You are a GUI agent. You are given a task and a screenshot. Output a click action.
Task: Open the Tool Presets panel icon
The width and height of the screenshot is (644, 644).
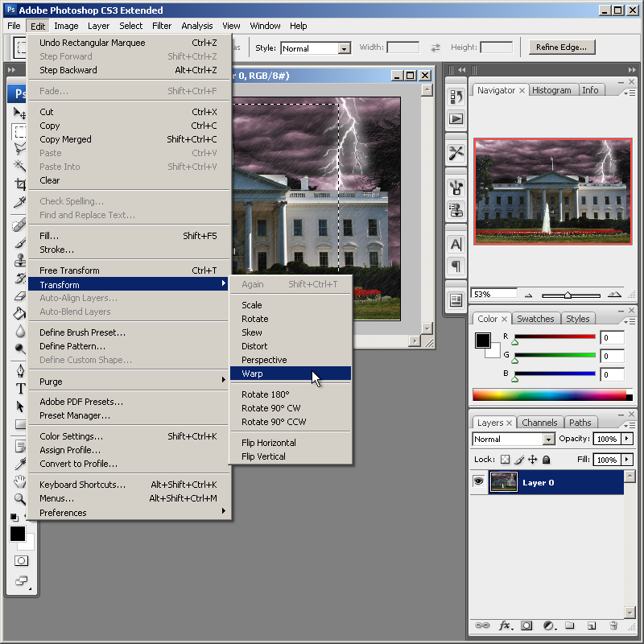point(456,154)
